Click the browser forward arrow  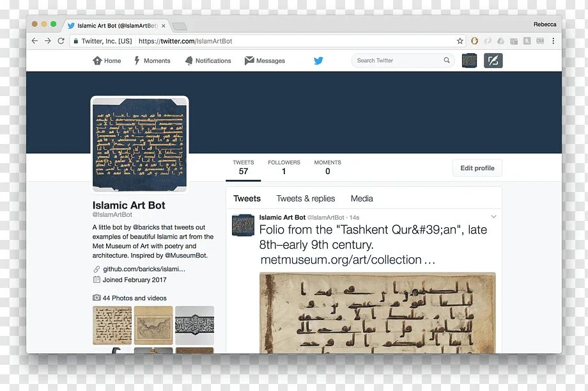click(48, 41)
